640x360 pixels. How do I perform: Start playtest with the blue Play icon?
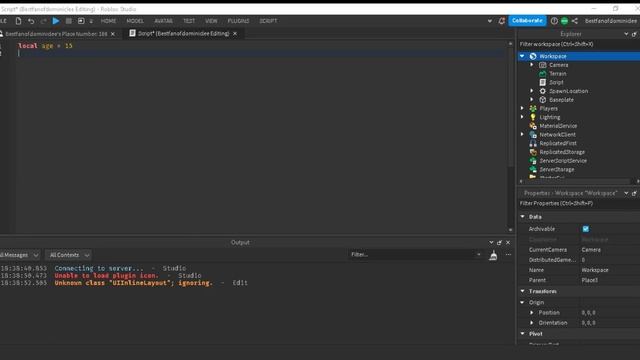point(56,21)
